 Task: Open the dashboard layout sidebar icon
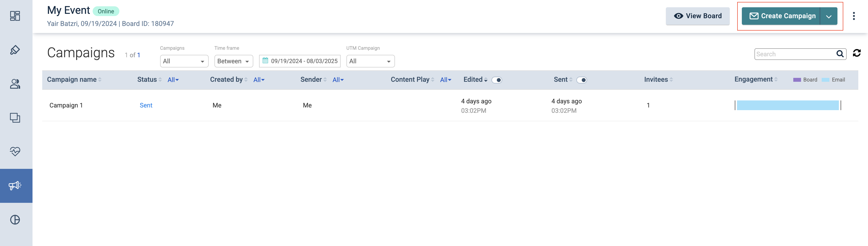pyautogui.click(x=15, y=16)
